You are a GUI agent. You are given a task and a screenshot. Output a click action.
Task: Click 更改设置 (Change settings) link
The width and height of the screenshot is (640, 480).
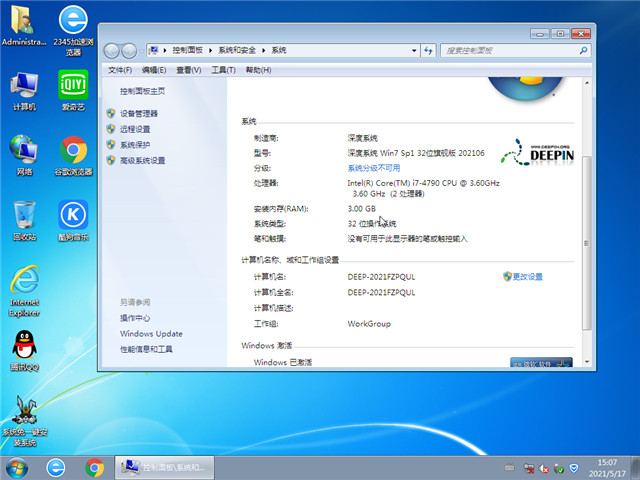tap(527, 277)
